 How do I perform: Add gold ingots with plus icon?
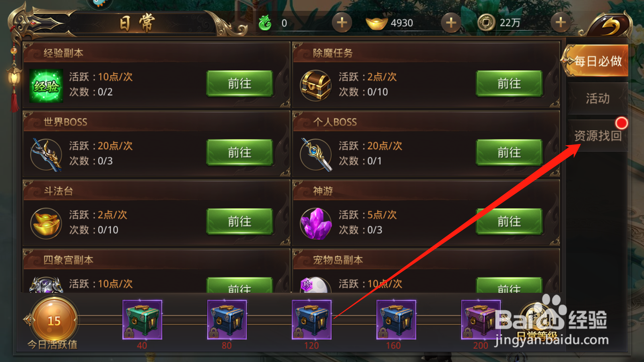coord(451,23)
